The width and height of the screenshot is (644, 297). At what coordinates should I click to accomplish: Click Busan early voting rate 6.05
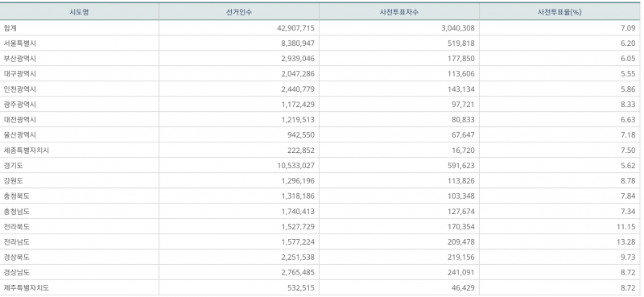pyautogui.click(x=627, y=58)
